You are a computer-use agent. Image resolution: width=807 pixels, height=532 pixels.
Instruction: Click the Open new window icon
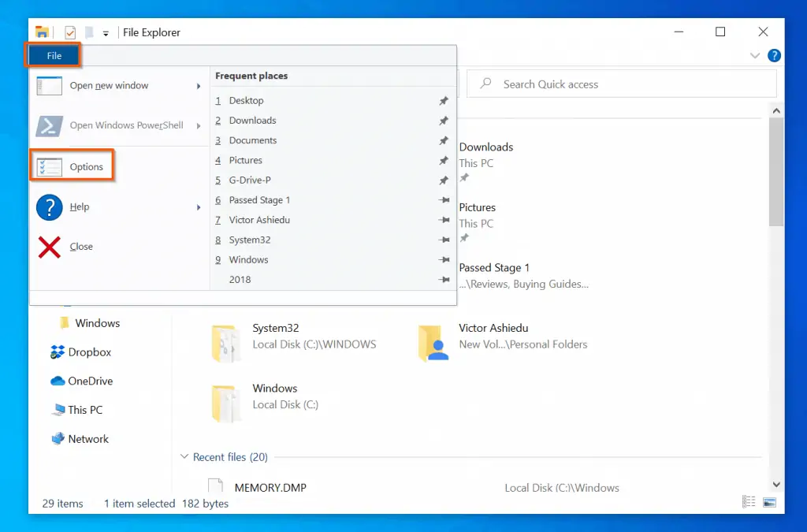pyautogui.click(x=50, y=86)
